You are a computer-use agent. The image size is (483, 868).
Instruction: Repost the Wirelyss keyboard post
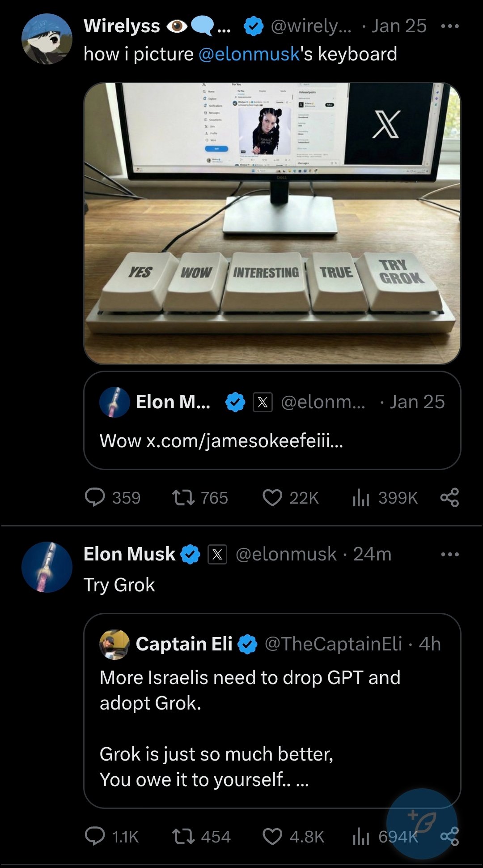[x=183, y=497]
